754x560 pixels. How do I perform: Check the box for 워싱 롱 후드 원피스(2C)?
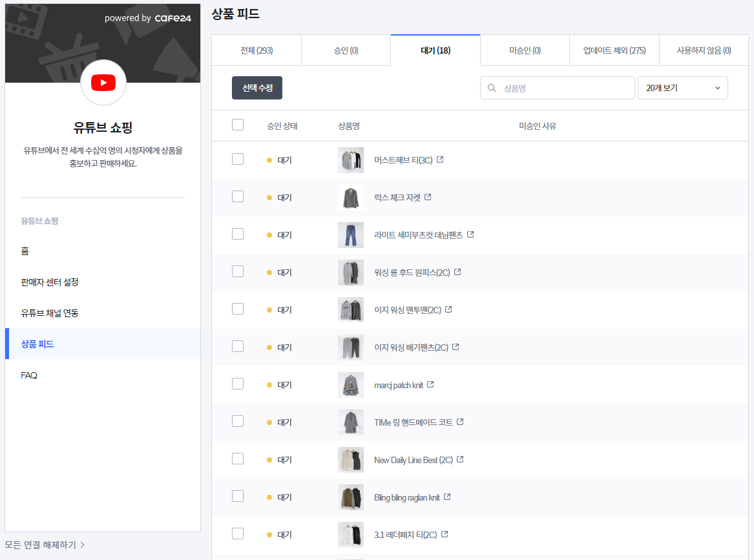[x=238, y=271]
